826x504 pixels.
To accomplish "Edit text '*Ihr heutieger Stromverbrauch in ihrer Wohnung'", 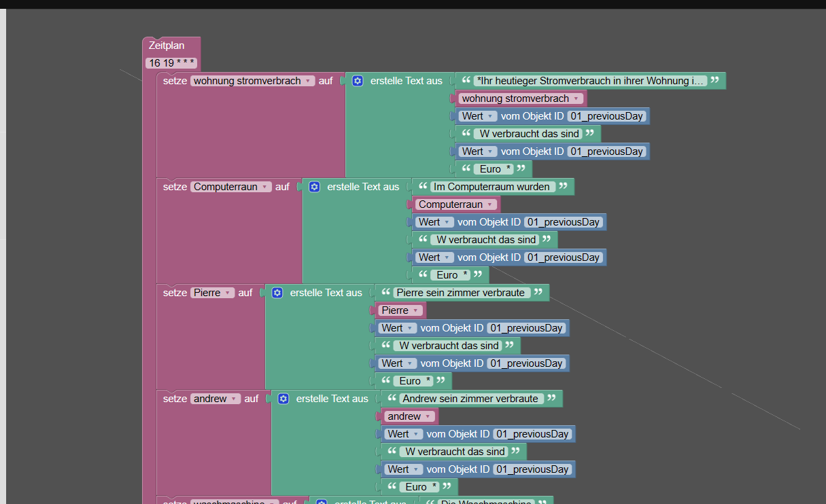I will [590, 81].
